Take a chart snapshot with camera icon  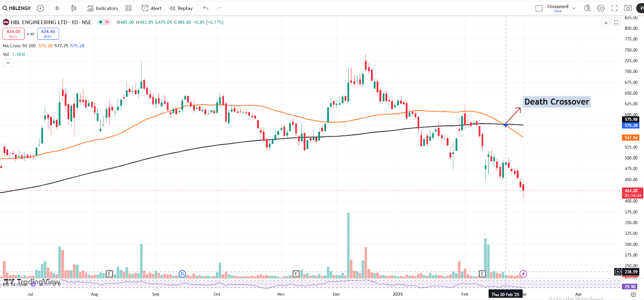coord(627,8)
